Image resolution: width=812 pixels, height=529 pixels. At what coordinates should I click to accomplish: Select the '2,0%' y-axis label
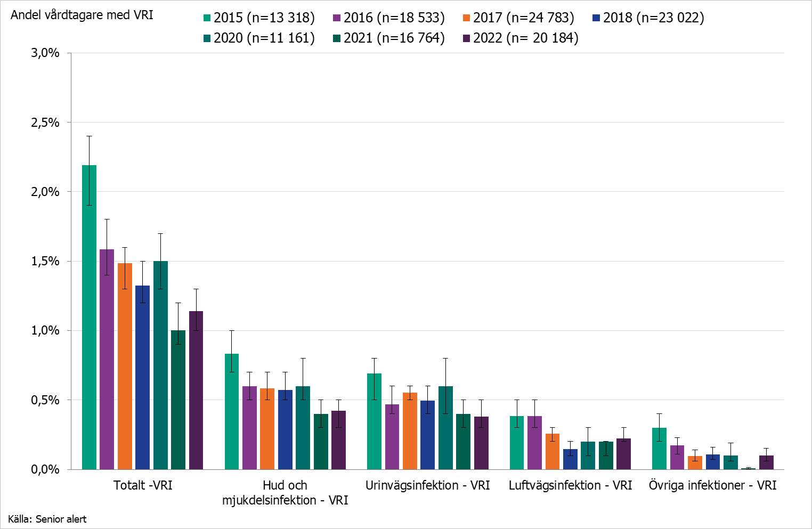pos(45,192)
